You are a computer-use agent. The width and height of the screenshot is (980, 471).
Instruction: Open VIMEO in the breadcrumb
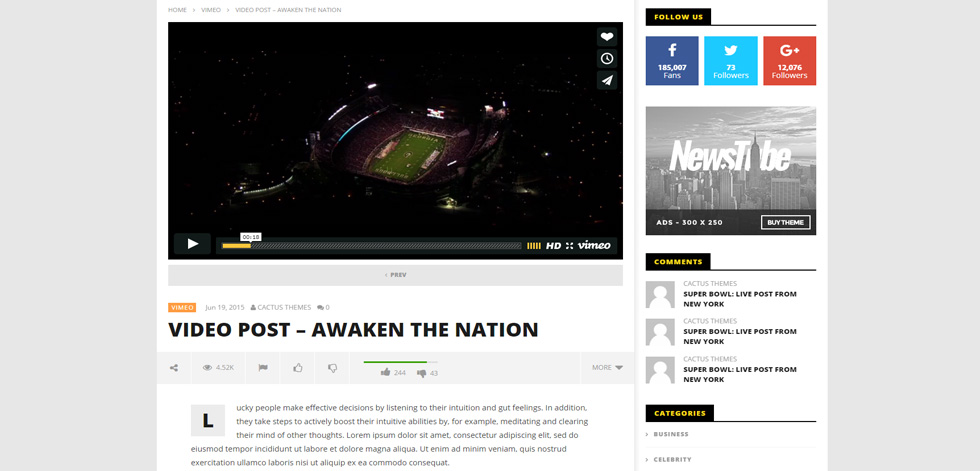coord(211,10)
